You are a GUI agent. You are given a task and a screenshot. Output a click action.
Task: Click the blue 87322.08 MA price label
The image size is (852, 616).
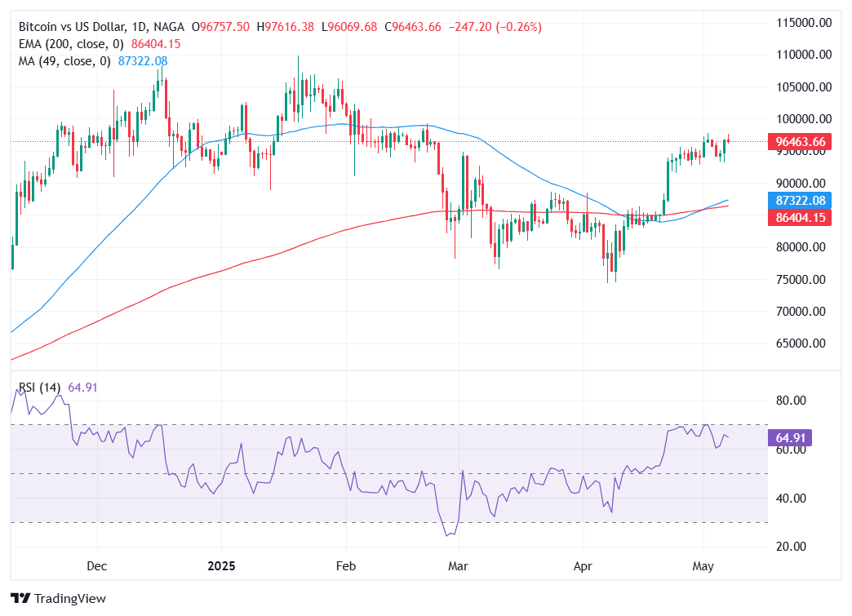(798, 200)
